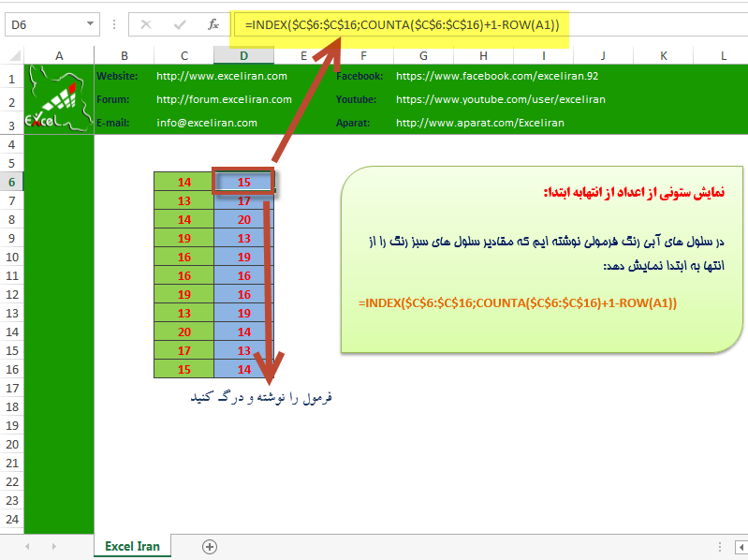Select cell C16 containing 15
The image size is (748, 560).
point(184,369)
